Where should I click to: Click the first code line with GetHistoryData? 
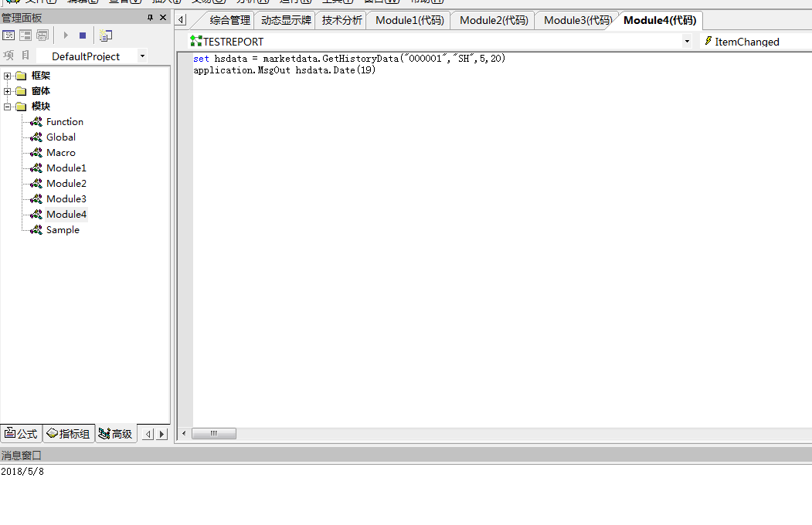(x=349, y=59)
